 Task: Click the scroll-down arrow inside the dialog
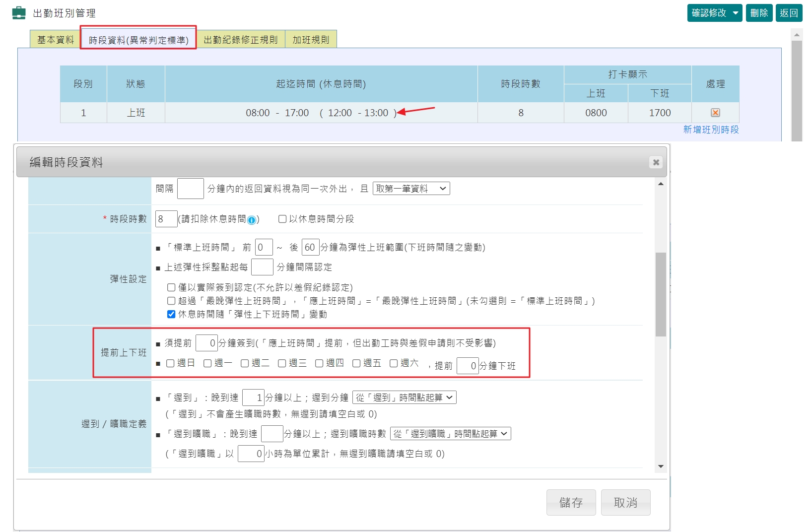[x=660, y=466]
